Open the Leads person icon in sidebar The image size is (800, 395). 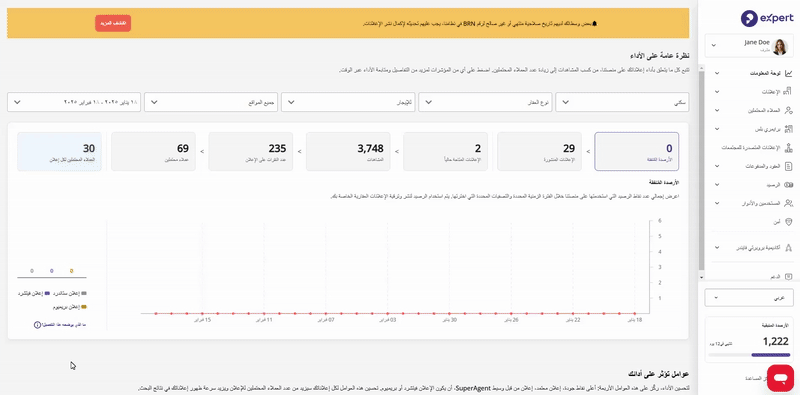tap(789, 110)
